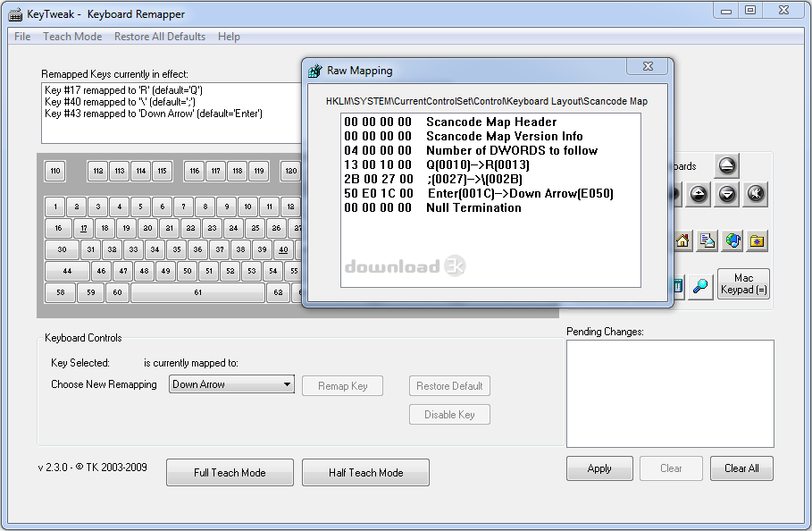This screenshot has height=531, width=812.
Task: Start Full Teach Mode
Action: 230,472
